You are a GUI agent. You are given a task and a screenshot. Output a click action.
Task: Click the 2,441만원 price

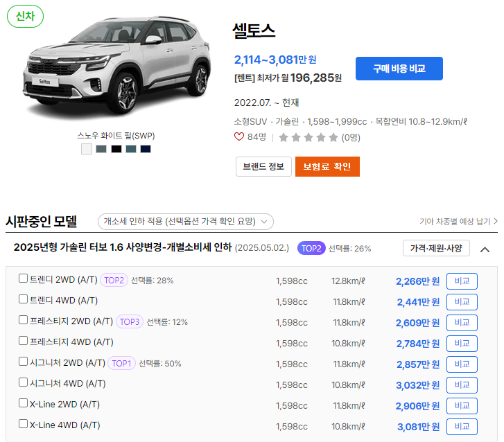418,302
